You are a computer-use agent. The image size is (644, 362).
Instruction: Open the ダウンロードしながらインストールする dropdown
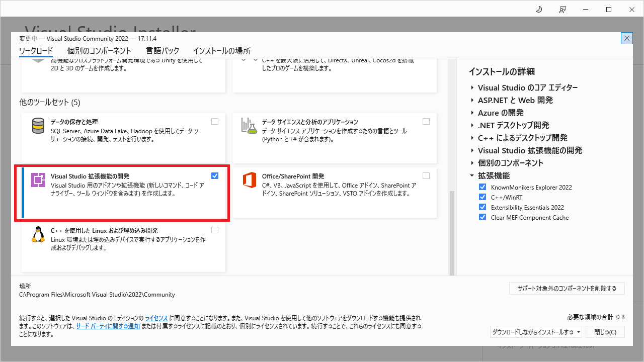point(579,332)
